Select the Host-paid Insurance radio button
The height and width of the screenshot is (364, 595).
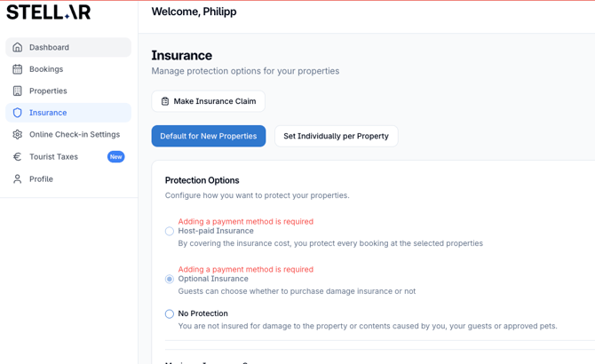[170, 232]
